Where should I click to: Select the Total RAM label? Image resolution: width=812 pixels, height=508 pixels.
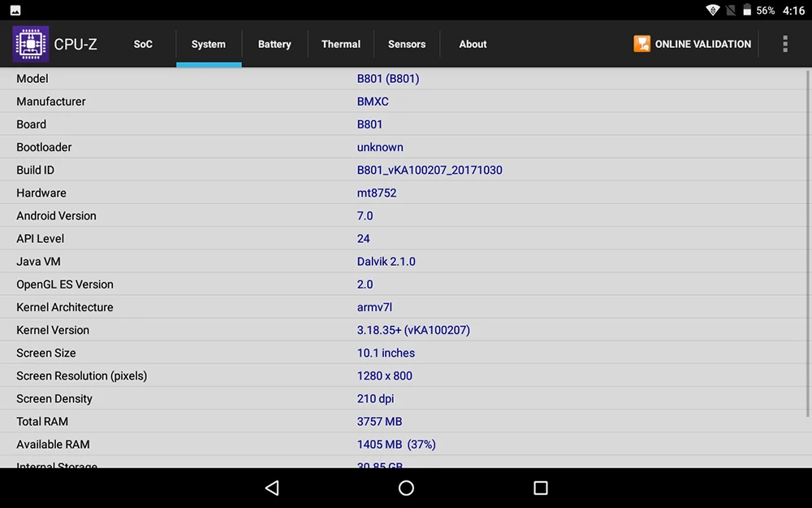tap(42, 421)
